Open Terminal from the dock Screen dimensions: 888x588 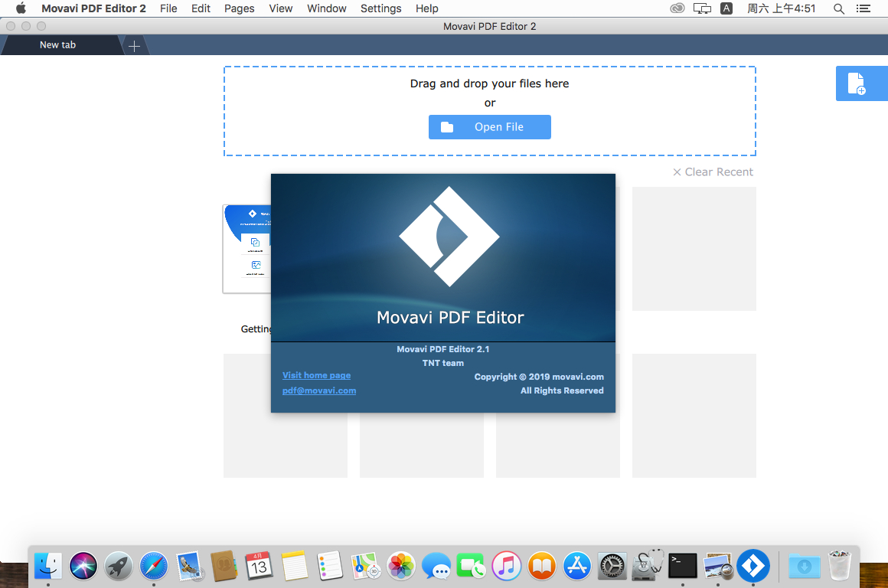(682, 566)
